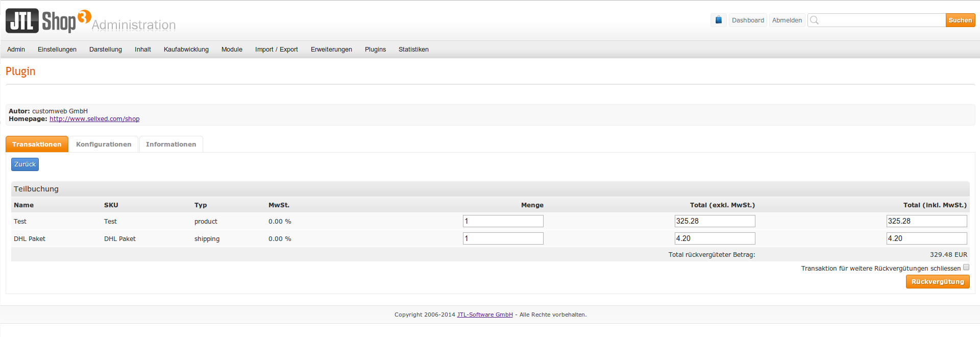Click the JTL Shop 3 logo
The height and width of the screenshot is (337, 980).
(x=48, y=21)
